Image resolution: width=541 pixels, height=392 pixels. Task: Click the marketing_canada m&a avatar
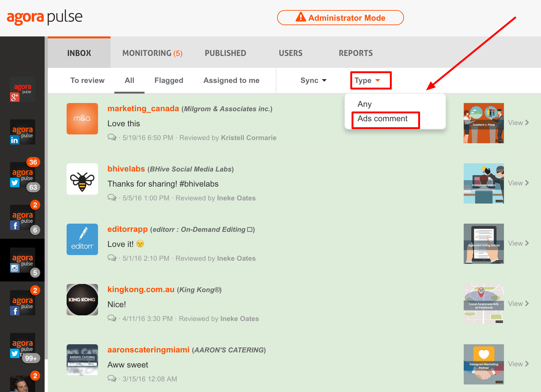(82, 119)
